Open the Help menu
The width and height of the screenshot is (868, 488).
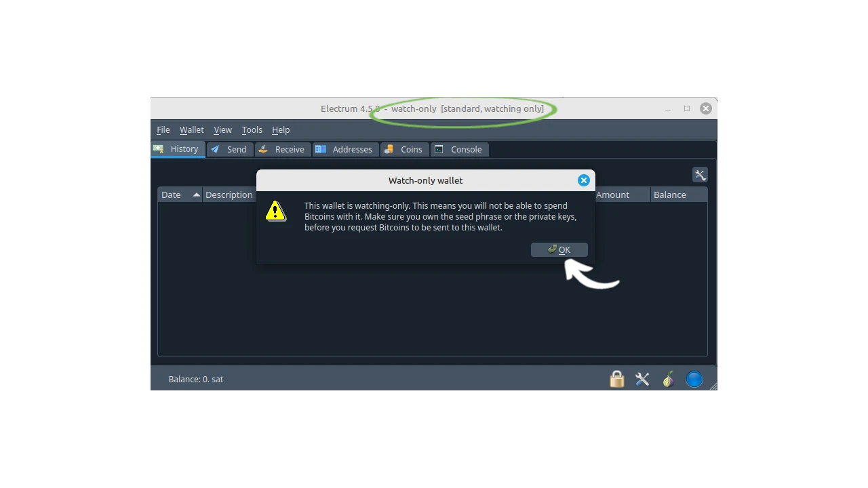coord(281,130)
